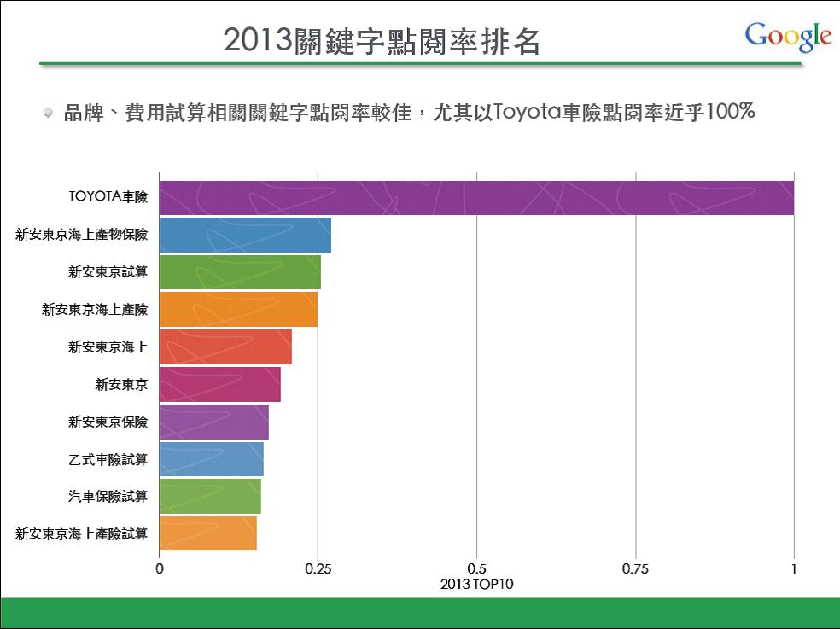Click the 0.5 tick label on x-axis
Image resolution: width=840 pixels, height=629 pixels.
pyautogui.click(x=477, y=568)
